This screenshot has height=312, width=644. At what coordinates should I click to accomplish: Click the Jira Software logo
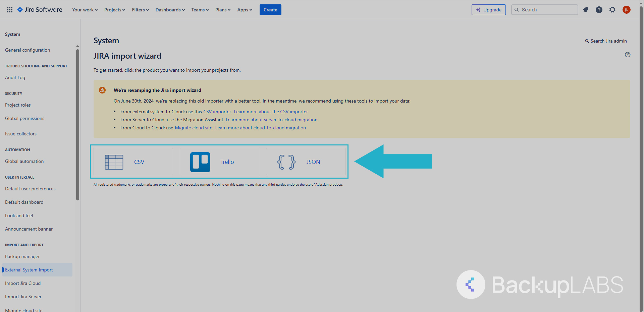[40, 10]
